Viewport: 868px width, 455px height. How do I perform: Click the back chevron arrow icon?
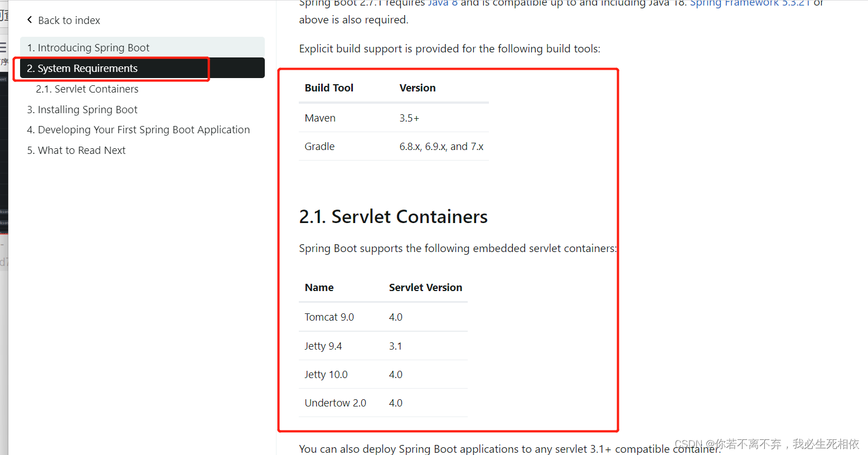[x=30, y=20]
